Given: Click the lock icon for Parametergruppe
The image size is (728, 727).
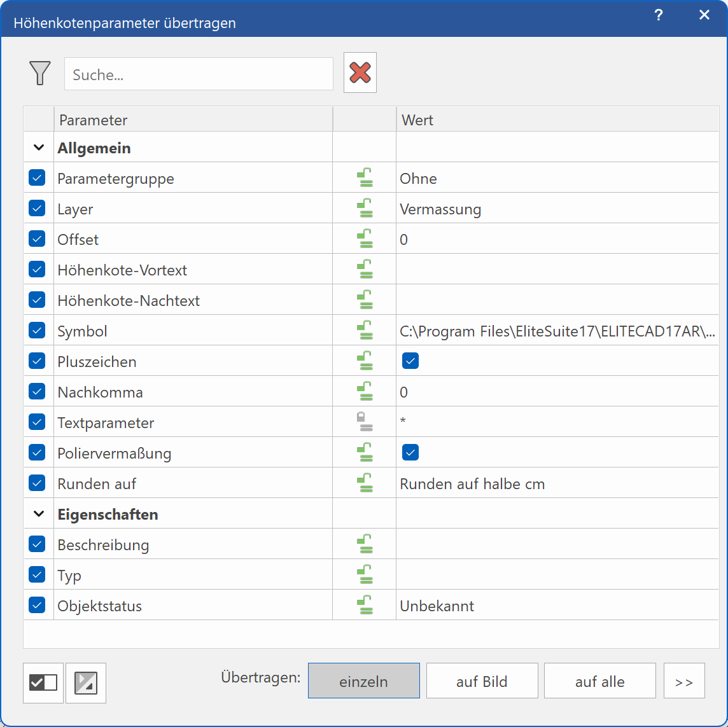Looking at the screenshot, I should (x=364, y=178).
